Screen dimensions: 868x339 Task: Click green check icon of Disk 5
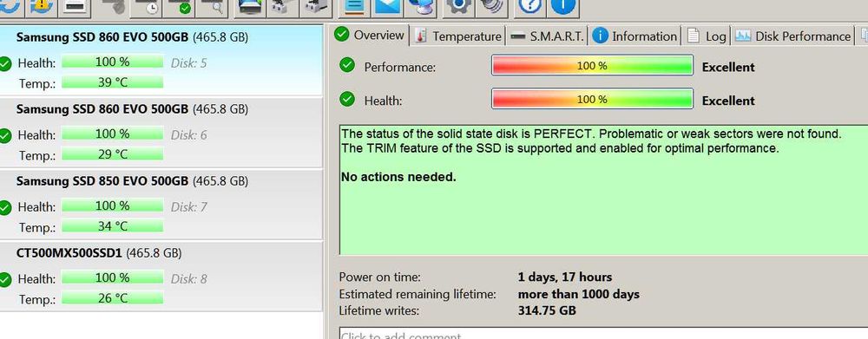coord(5,63)
